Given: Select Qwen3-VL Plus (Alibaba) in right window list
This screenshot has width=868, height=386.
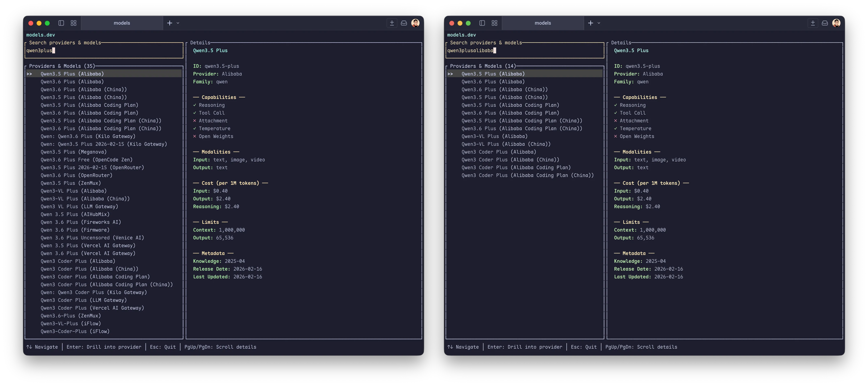Looking at the screenshot, I should coord(494,136).
